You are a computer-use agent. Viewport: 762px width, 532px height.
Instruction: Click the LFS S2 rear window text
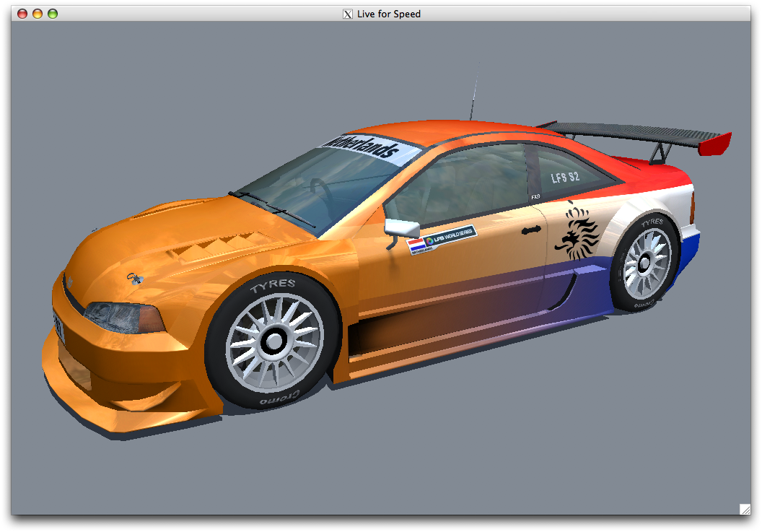[565, 177]
